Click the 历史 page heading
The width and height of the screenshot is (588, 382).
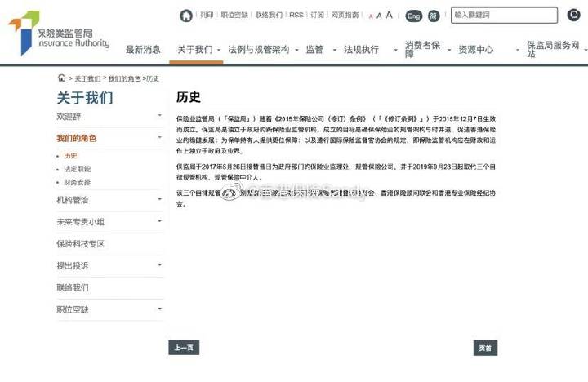189,97
